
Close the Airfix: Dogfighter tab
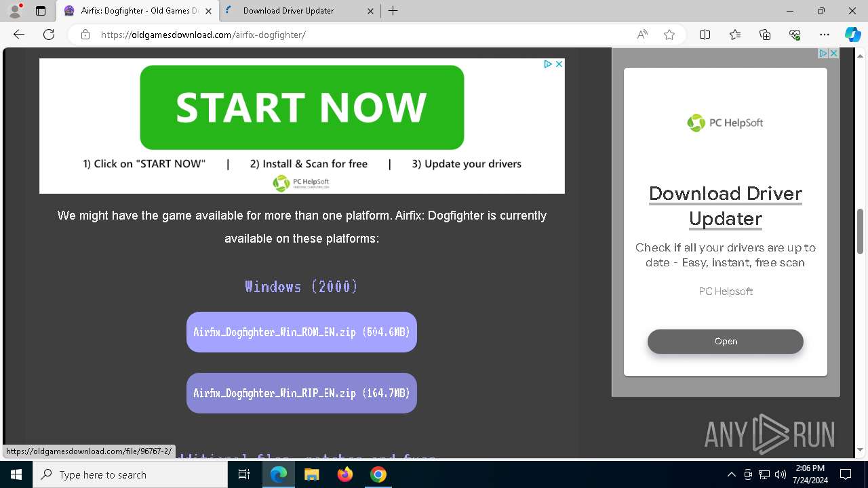(208, 11)
